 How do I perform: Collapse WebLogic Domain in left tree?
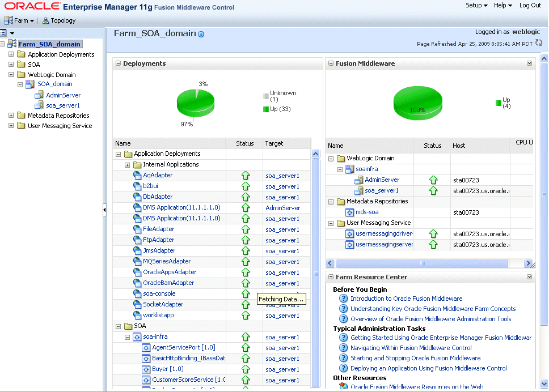(x=11, y=74)
